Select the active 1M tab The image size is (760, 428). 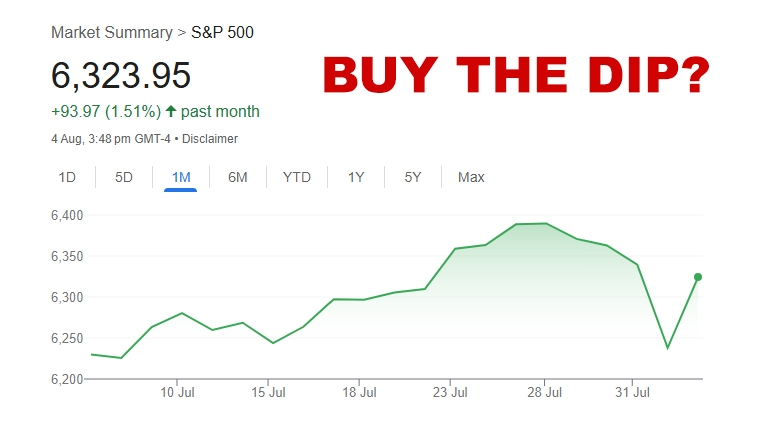[x=181, y=177]
